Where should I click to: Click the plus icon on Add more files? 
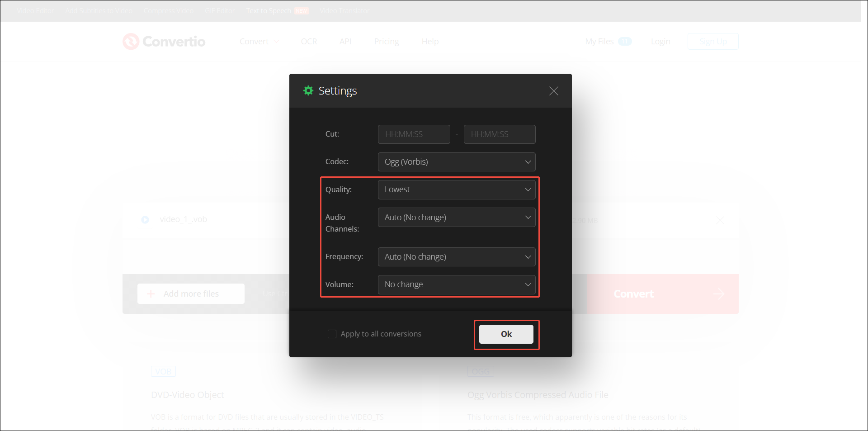[151, 294]
